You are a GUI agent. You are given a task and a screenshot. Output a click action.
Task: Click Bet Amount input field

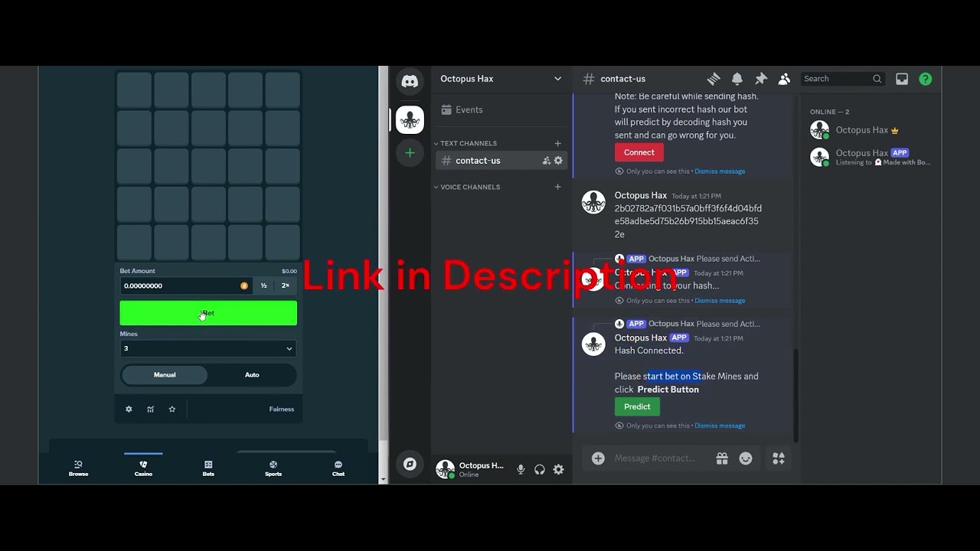point(186,285)
